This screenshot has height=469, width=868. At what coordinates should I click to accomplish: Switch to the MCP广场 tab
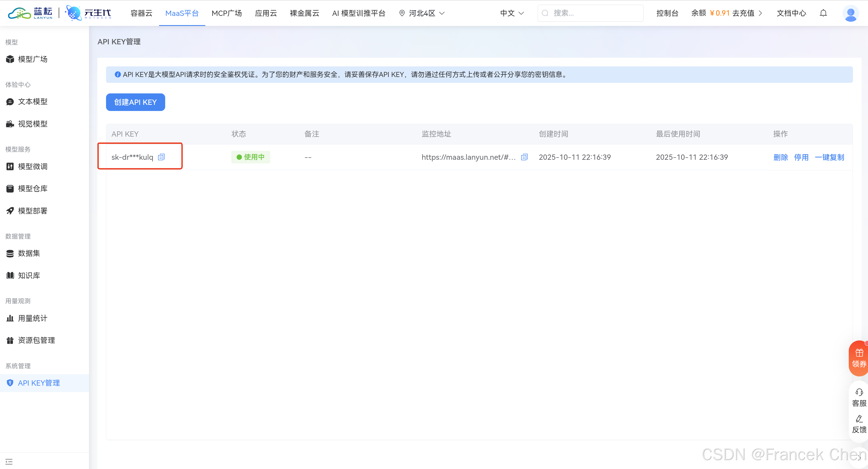(227, 13)
